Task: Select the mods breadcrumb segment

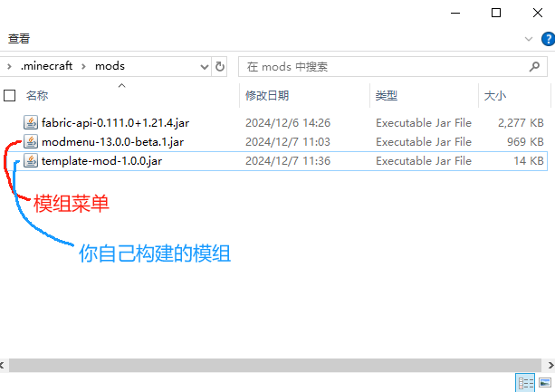Action: [110, 66]
